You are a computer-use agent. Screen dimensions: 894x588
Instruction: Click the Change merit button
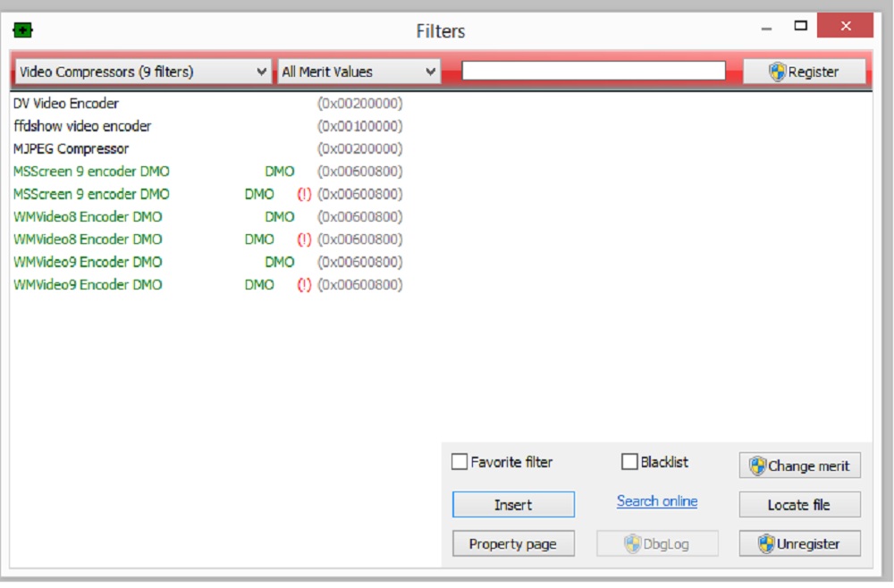click(x=800, y=466)
